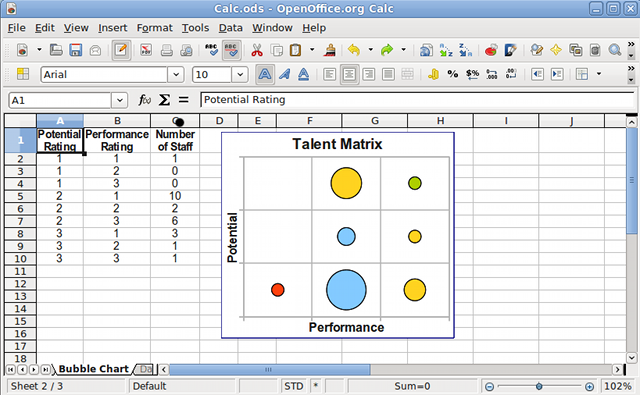Open the Function Wizard icon

tap(144, 100)
